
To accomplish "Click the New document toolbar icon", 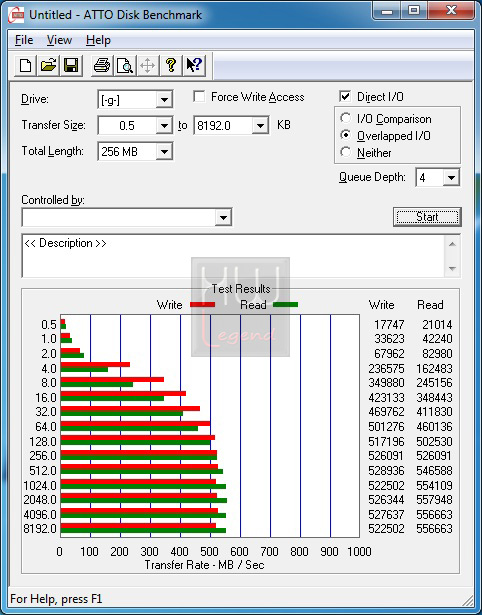I will coord(25,65).
